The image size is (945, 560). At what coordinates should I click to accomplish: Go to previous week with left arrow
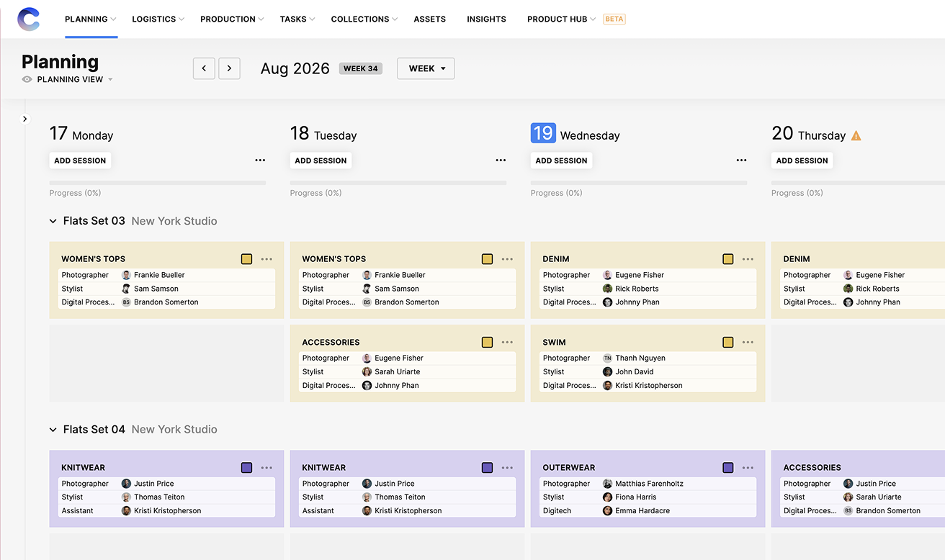(x=204, y=68)
